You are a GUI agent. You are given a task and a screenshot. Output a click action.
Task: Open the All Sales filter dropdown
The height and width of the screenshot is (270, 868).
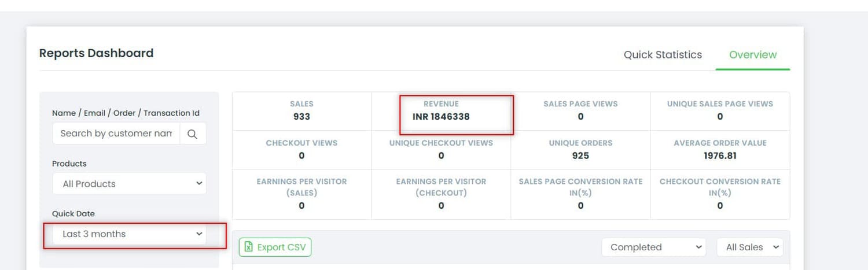(x=749, y=247)
